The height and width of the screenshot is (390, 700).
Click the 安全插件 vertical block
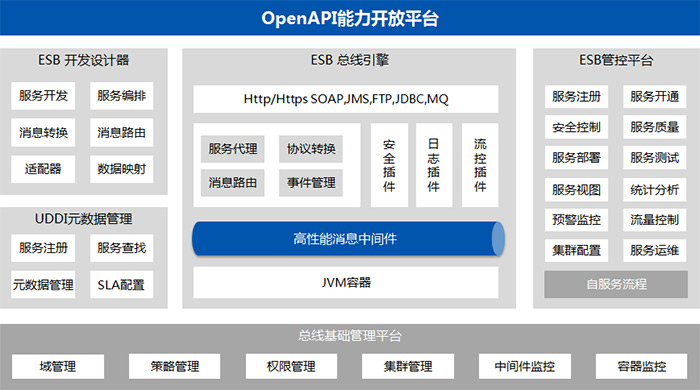[x=389, y=165]
